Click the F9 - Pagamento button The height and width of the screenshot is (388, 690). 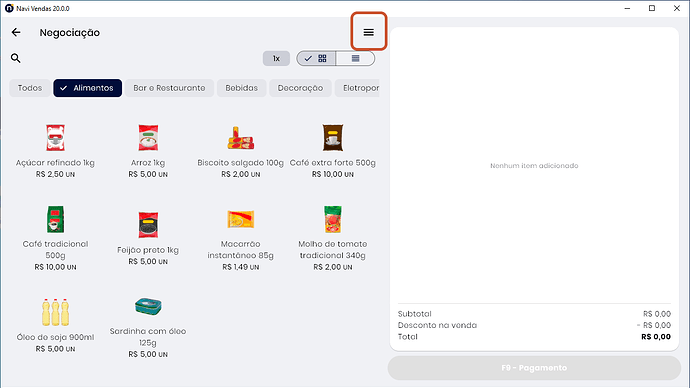point(534,368)
